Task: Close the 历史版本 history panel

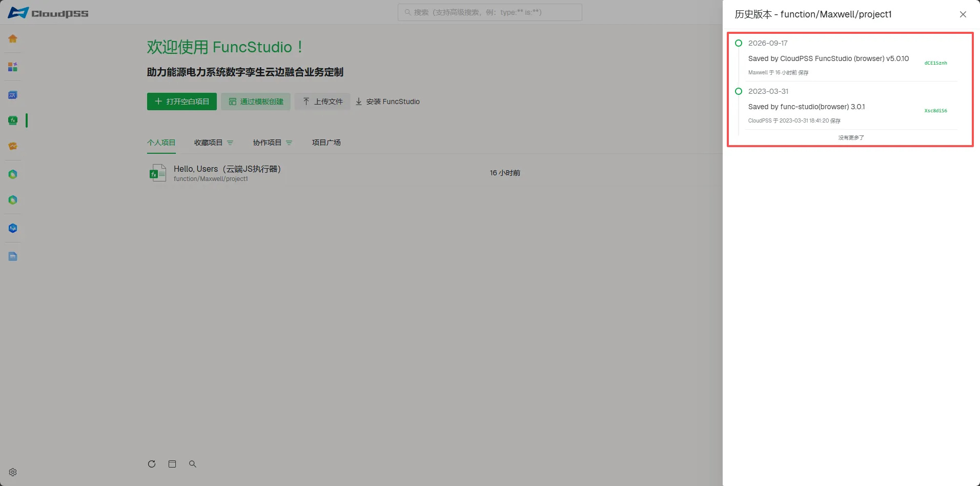Action: (963, 14)
